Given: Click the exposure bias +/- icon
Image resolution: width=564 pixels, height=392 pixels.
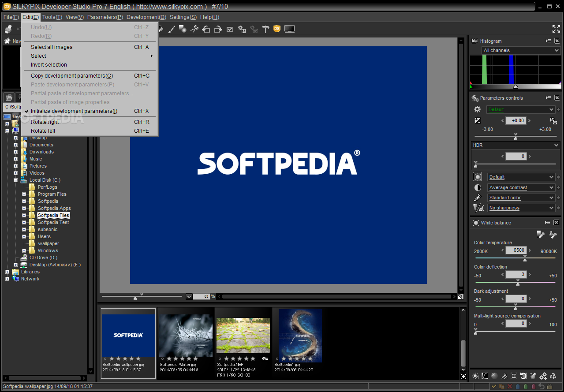Looking at the screenshot, I should pos(477,120).
